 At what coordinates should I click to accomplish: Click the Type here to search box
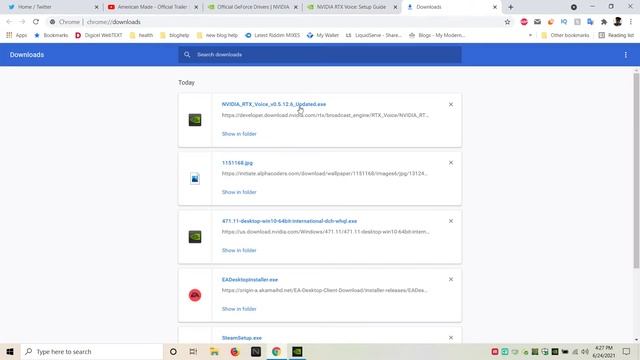pos(92,351)
